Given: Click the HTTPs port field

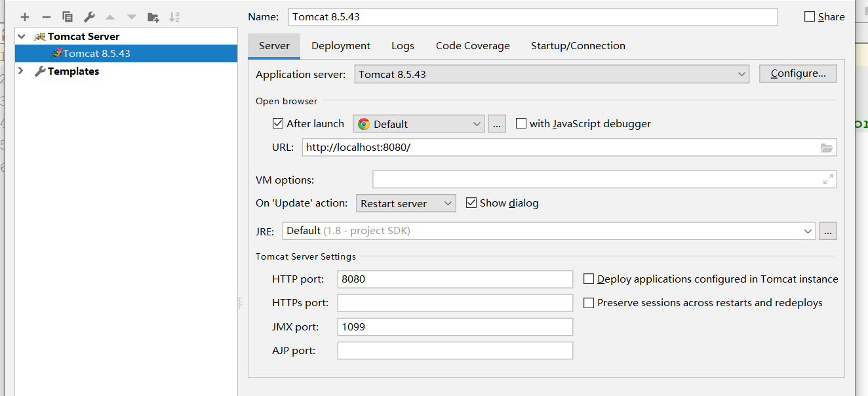Looking at the screenshot, I should pos(455,303).
